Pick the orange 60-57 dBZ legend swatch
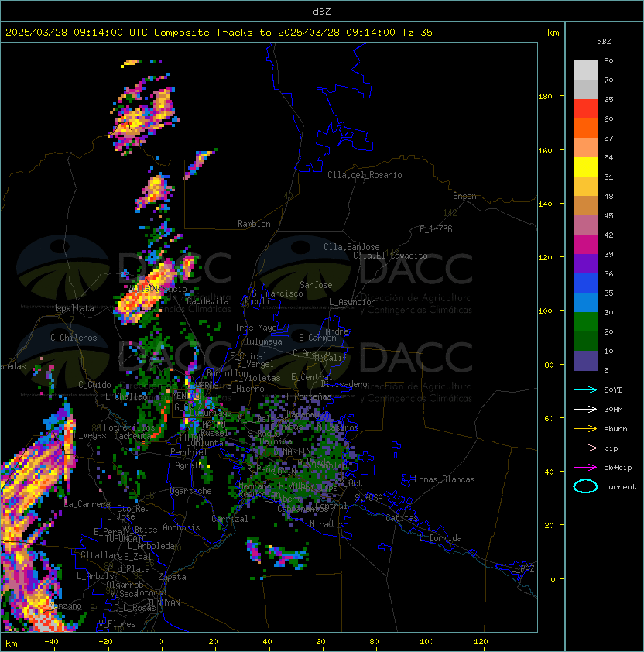The height and width of the screenshot is (652, 644). (x=585, y=128)
